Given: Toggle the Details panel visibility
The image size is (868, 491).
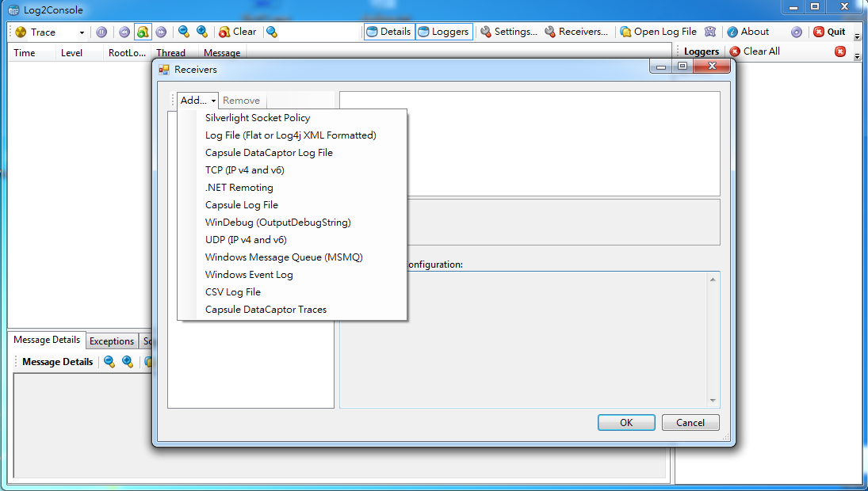Looking at the screenshot, I should click(388, 32).
